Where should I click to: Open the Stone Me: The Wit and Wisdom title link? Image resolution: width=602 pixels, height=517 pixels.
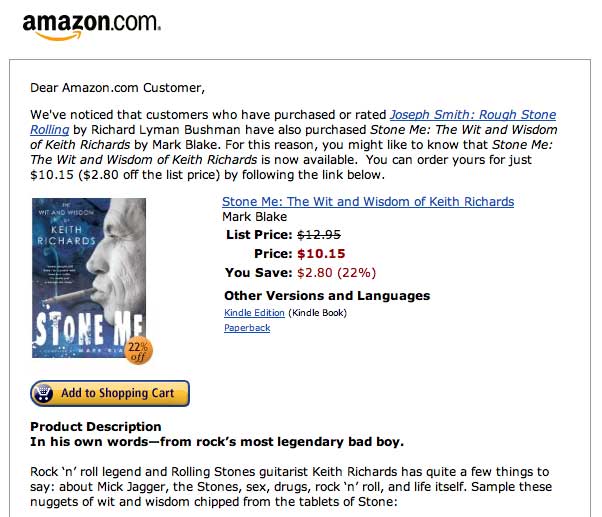point(367,202)
